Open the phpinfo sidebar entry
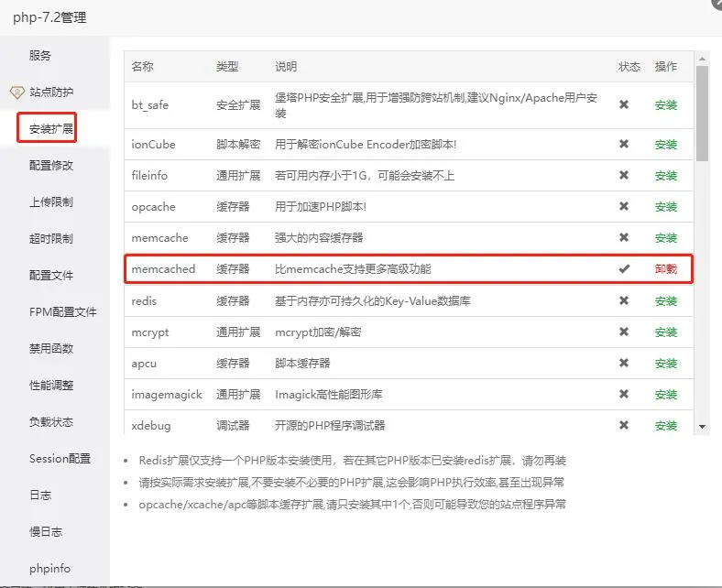 pos(49,569)
